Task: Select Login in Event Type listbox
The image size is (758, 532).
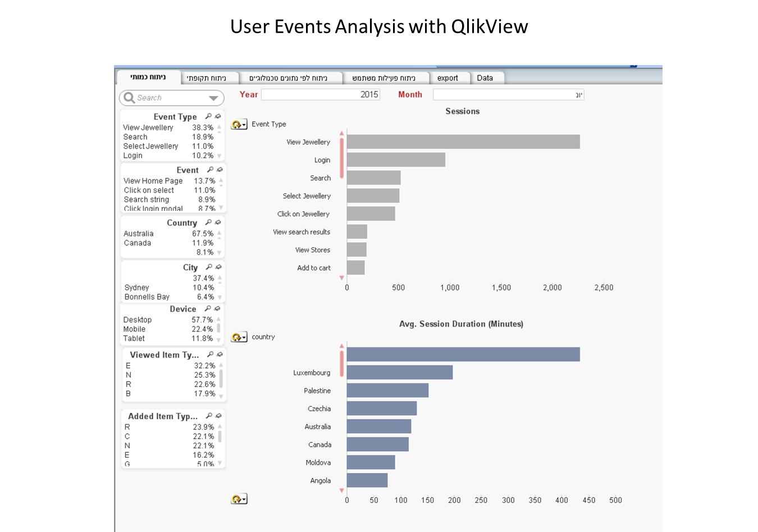Action: [x=168, y=155]
